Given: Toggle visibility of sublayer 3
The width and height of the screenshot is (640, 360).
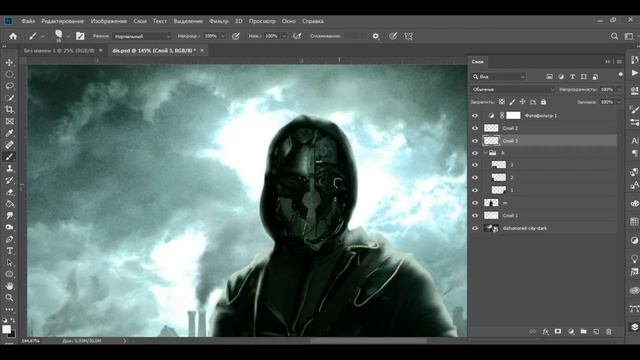Looking at the screenshot, I should pos(475,165).
